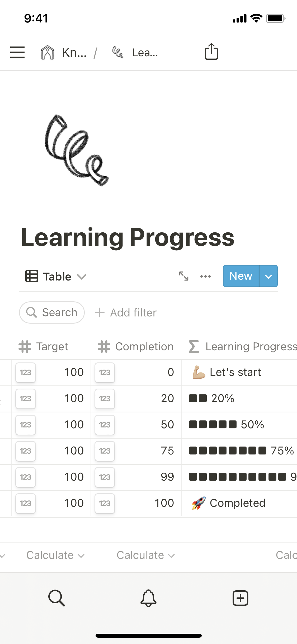The image size is (297, 644).
Task: Open the three-dot table options
Action: (x=205, y=276)
